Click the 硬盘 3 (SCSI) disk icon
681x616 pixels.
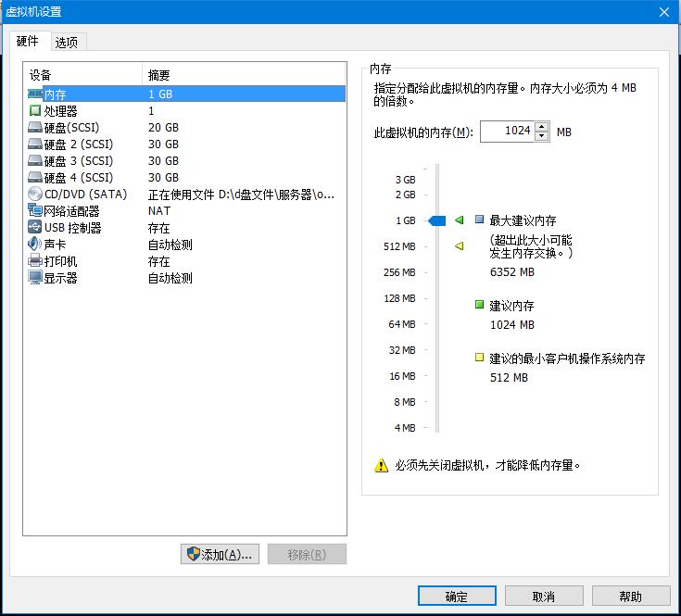[x=35, y=160]
